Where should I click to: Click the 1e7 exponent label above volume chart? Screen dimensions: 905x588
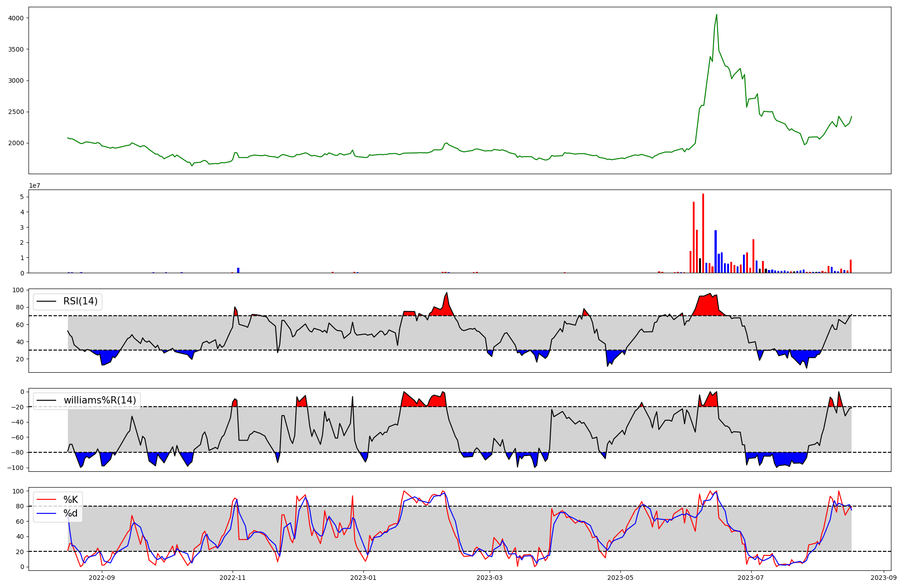pyautogui.click(x=35, y=185)
